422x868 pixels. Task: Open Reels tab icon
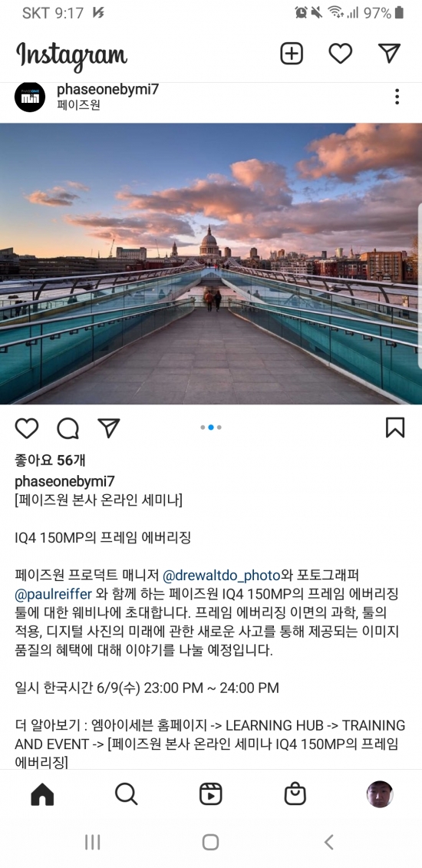211,794
